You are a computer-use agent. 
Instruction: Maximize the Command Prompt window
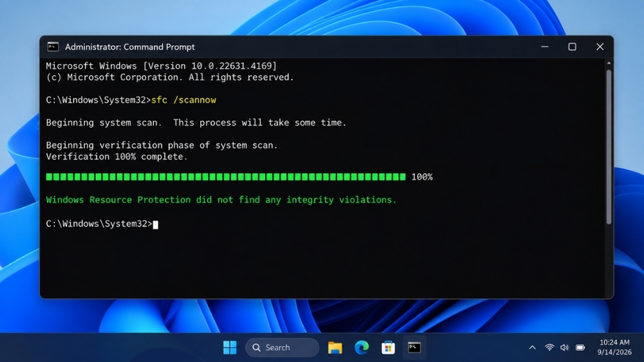572,47
